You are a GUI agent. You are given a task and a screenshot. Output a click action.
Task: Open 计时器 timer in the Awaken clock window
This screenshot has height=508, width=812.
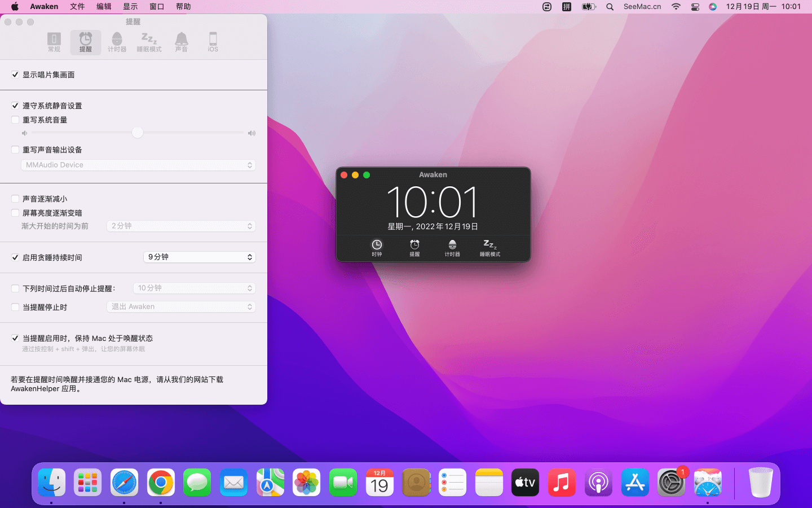pyautogui.click(x=452, y=247)
